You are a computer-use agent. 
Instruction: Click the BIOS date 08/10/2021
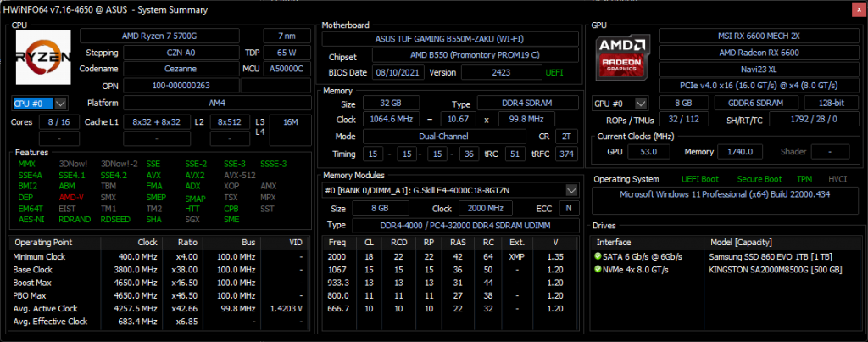click(x=398, y=73)
